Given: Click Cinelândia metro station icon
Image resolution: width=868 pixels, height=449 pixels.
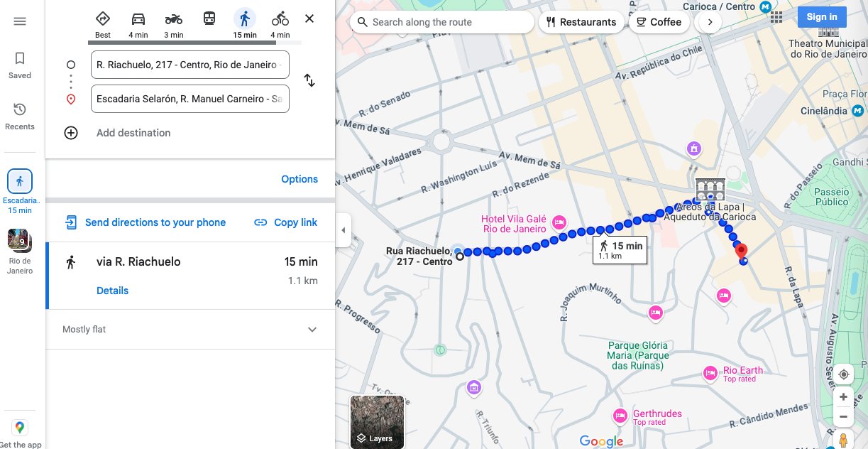Looking at the screenshot, I should [858, 111].
